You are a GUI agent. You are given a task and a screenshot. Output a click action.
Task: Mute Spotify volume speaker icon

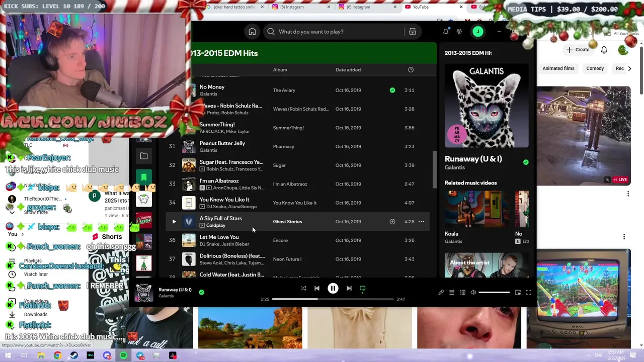click(x=473, y=292)
